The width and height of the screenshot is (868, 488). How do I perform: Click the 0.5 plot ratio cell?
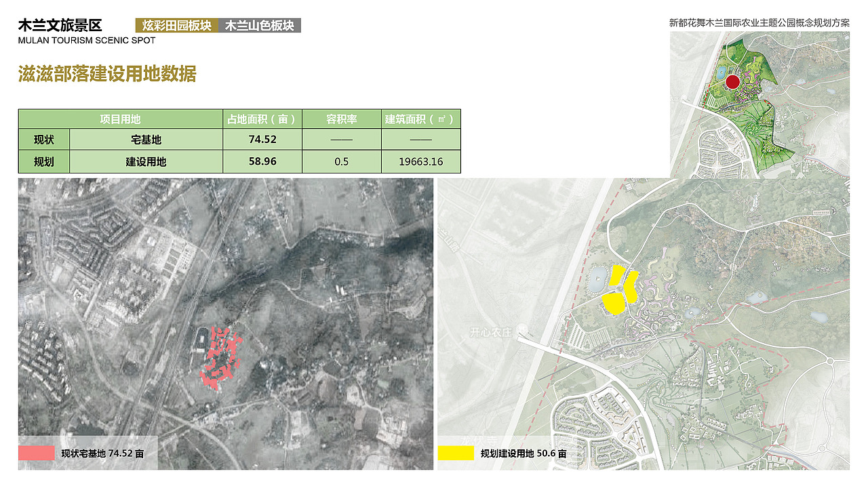[342, 162]
